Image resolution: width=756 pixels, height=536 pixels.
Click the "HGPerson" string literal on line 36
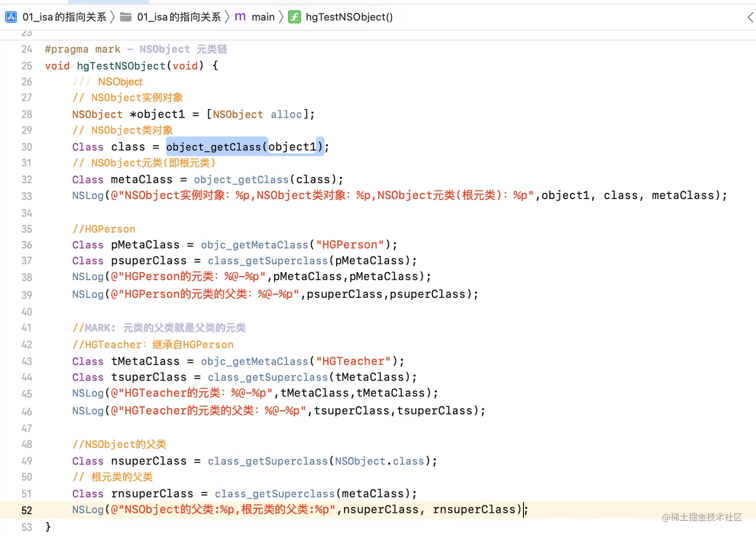click(x=350, y=245)
